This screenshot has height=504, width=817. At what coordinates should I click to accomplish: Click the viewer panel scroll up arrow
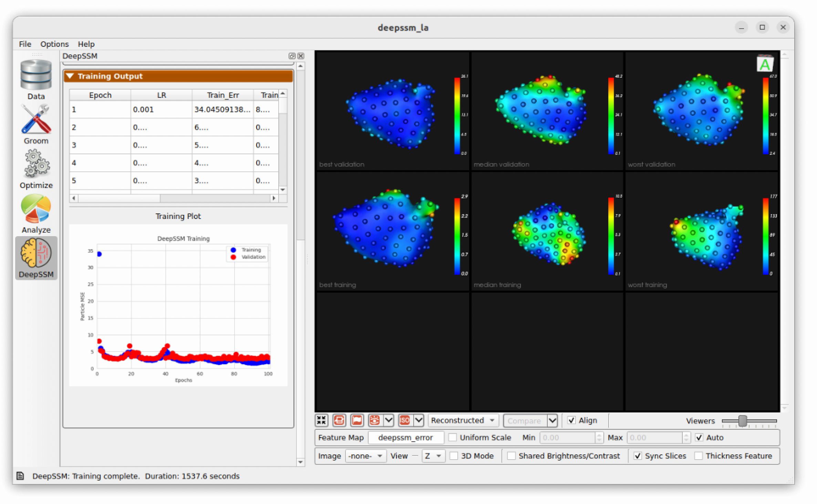784,55
